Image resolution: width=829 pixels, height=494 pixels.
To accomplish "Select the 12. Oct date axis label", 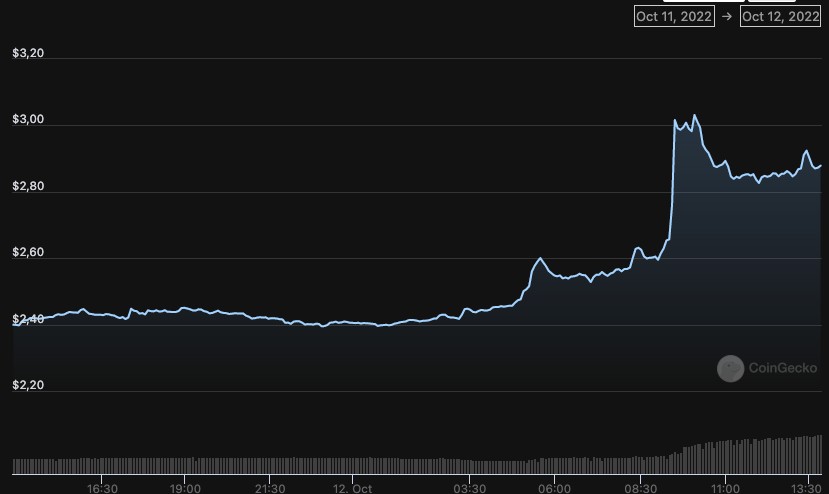I will tap(352, 488).
